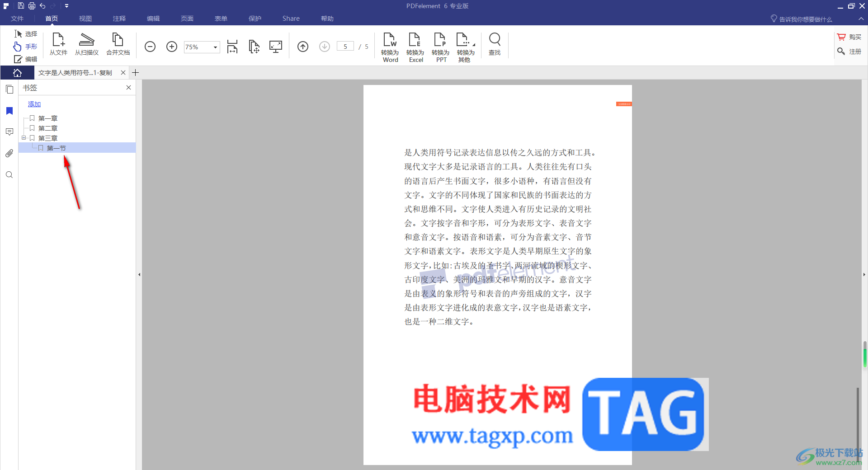
Task: Go to the previous page
Action: pyautogui.click(x=303, y=47)
